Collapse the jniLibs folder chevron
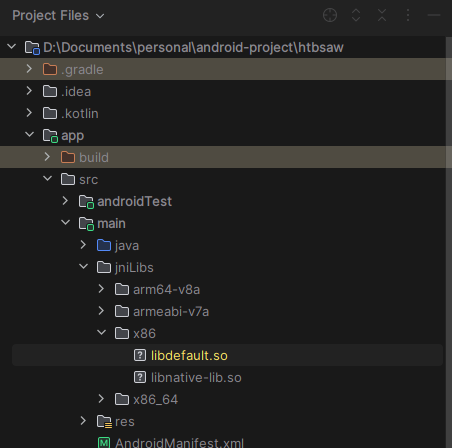The width and height of the screenshot is (452, 448). click(83, 267)
